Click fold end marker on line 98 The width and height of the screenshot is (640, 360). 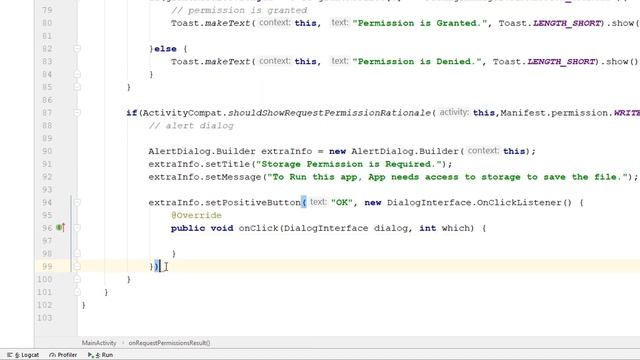pyautogui.click(x=77, y=253)
